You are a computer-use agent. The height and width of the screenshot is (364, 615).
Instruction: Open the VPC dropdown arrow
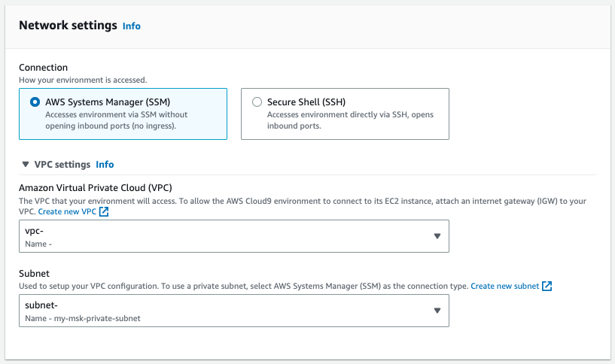click(437, 236)
